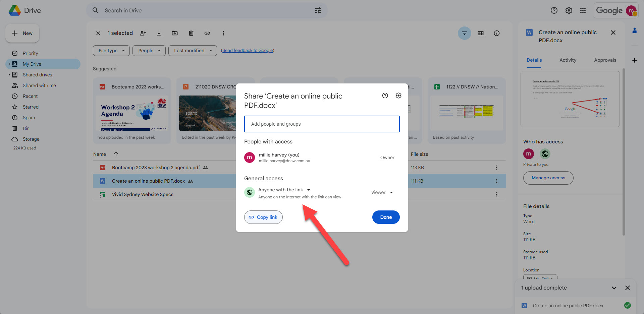
Task: Switch to Activity tab
Action: (x=568, y=60)
